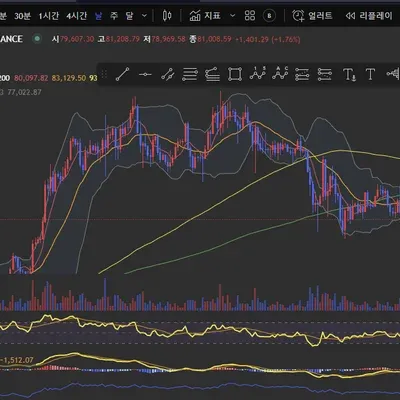Click the open price 79,607.30

click(77, 39)
